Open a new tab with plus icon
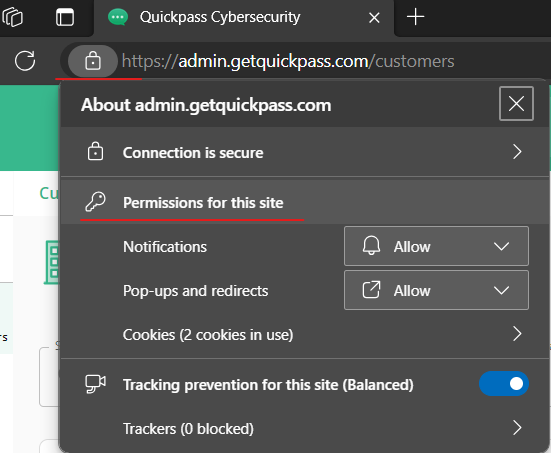 tap(415, 17)
